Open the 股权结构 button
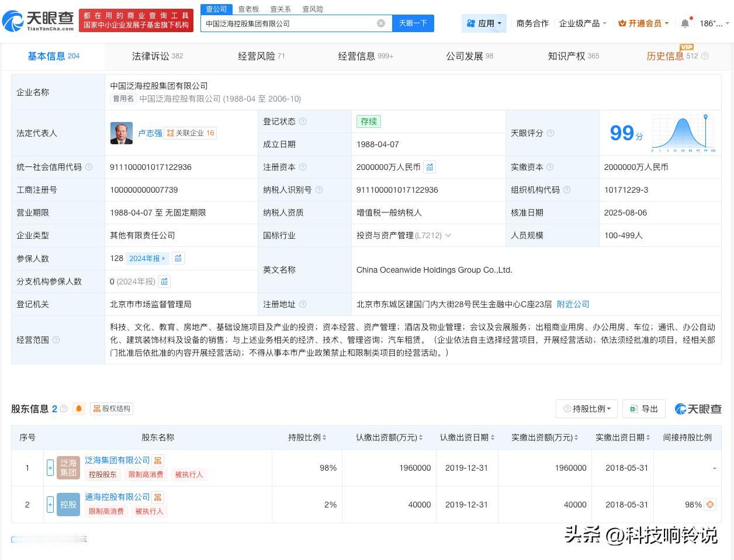The height and width of the screenshot is (560, 734). point(112,409)
